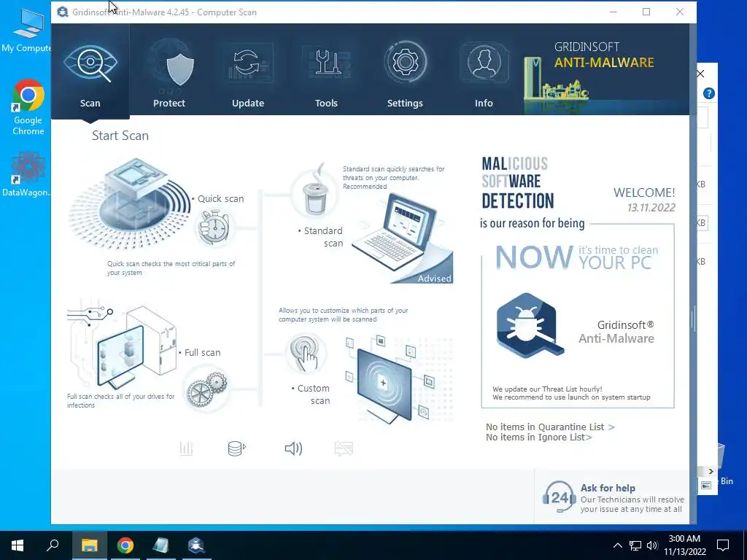The width and height of the screenshot is (747, 560).
Task: Start Custom scan via fingerprint touch icon
Action: (x=306, y=354)
